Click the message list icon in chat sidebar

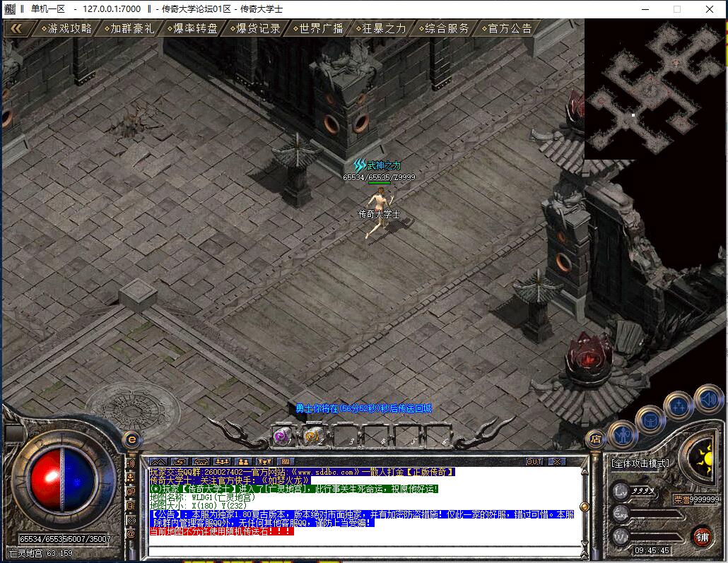[131, 506]
